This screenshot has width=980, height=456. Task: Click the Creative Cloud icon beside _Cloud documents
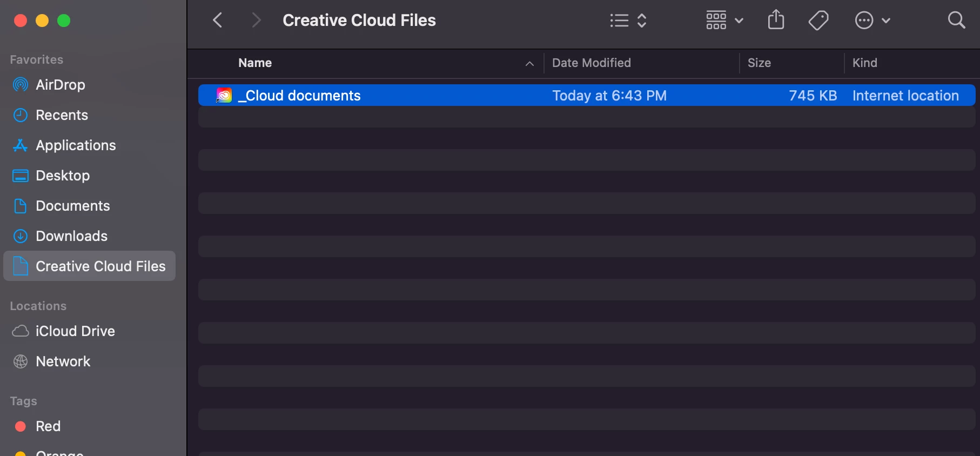pos(224,96)
